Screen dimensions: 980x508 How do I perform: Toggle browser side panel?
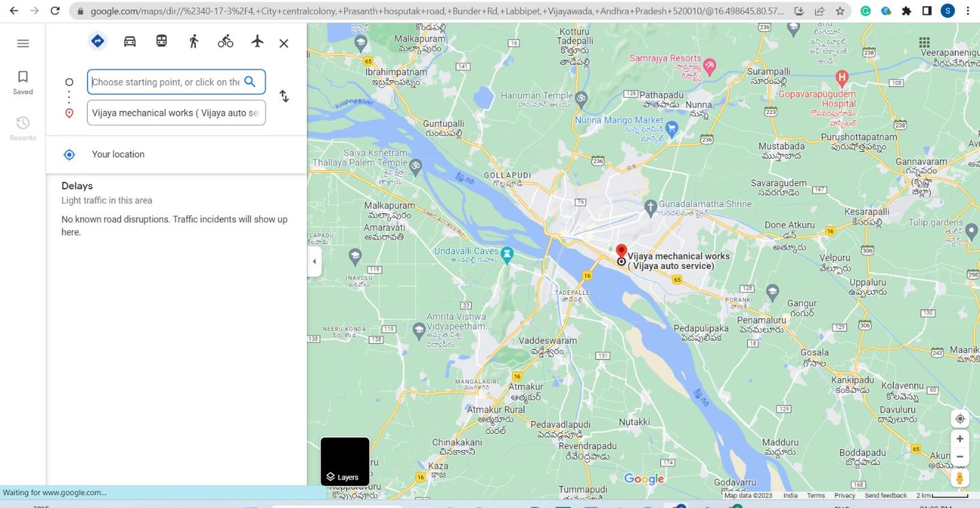pos(927,11)
